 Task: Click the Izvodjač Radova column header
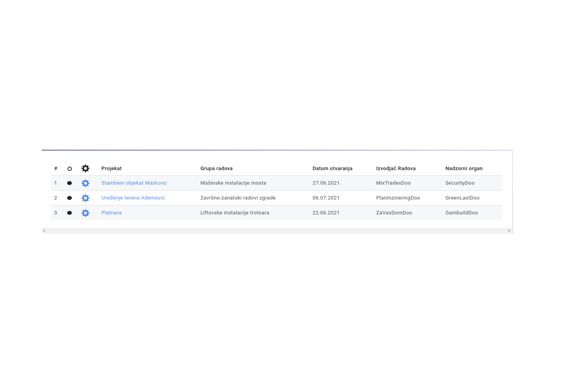click(395, 169)
